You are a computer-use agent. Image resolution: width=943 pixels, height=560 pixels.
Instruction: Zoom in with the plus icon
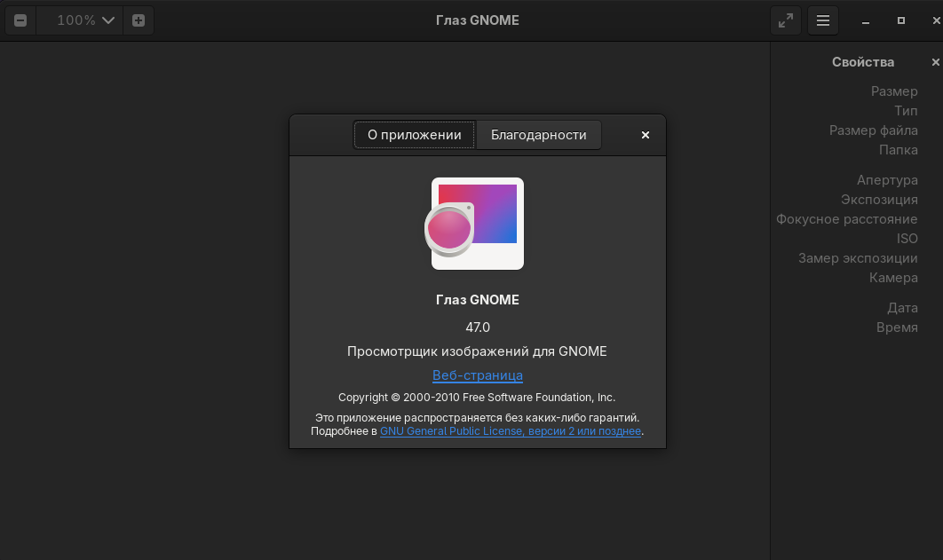tap(139, 20)
